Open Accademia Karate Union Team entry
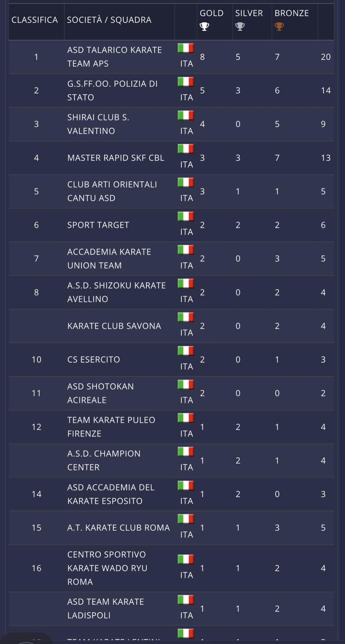The image size is (345, 644). [109, 259]
